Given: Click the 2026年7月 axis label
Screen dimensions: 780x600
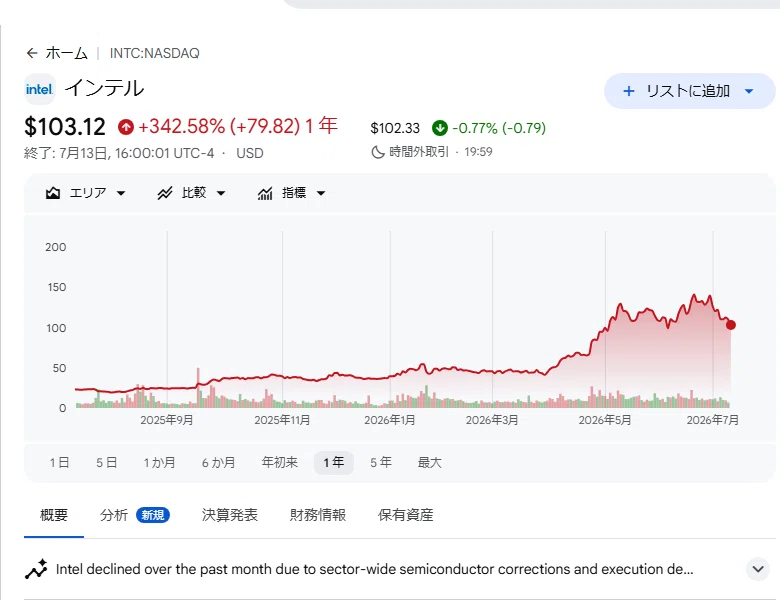Looking at the screenshot, I should tap(713, 420).
